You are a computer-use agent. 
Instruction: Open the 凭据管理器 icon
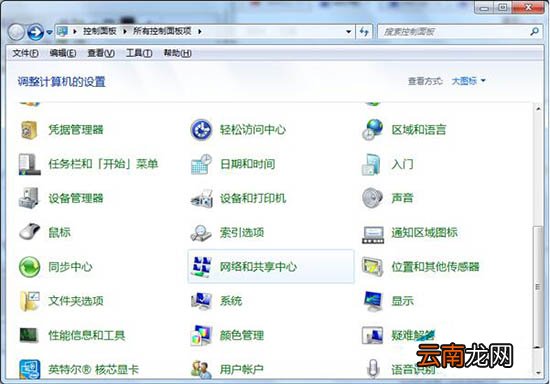(x=29, y=130)
